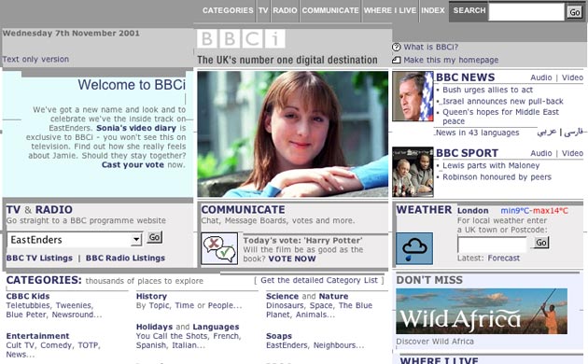Screen dimensions: 588x364
Task: Open the What is BBCi? link
Action: point(431,48)
